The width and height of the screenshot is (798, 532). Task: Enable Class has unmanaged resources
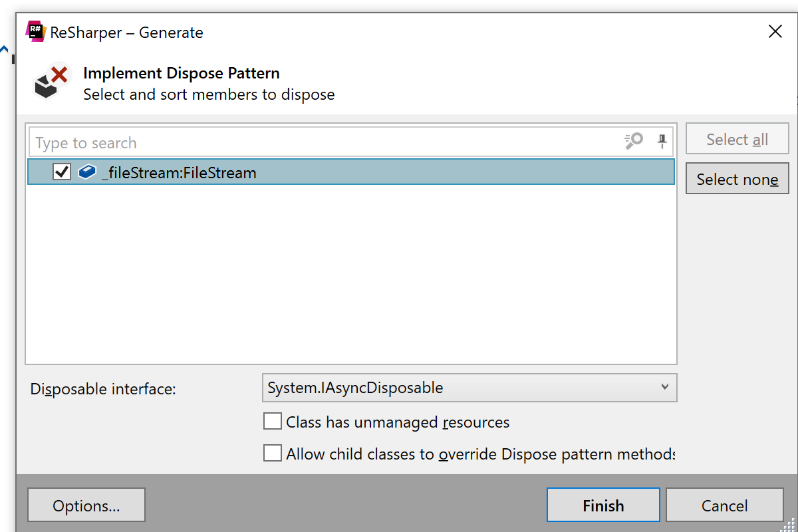pyautogui.click(x=273, y=422)
